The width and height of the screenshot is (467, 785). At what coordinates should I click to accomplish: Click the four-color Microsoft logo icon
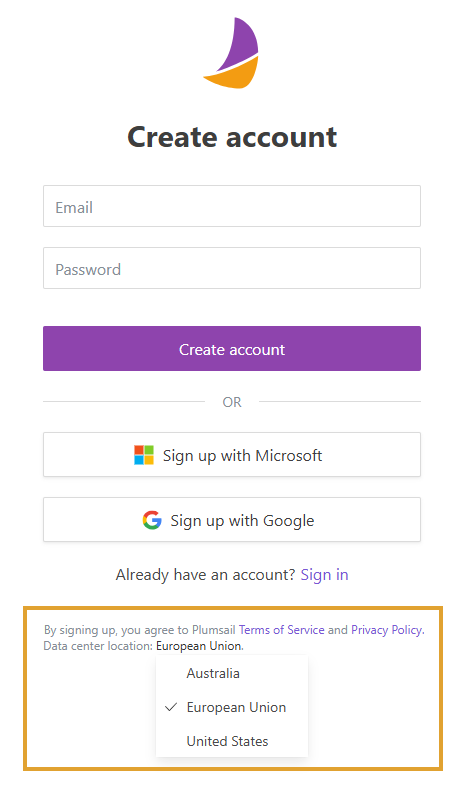[144, 455]
